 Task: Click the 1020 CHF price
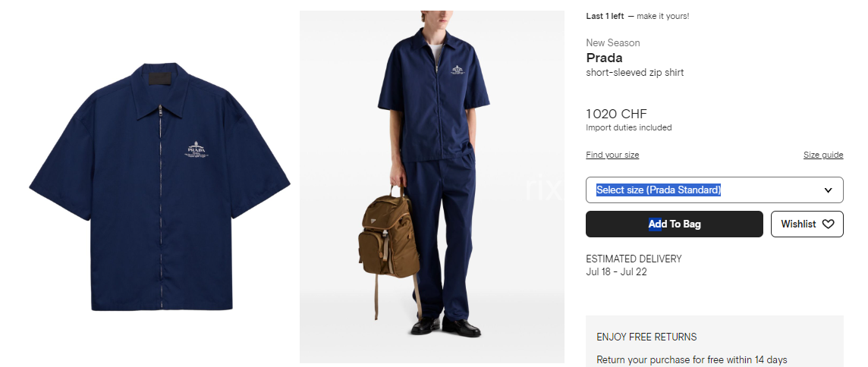click(x=616, y=114)
